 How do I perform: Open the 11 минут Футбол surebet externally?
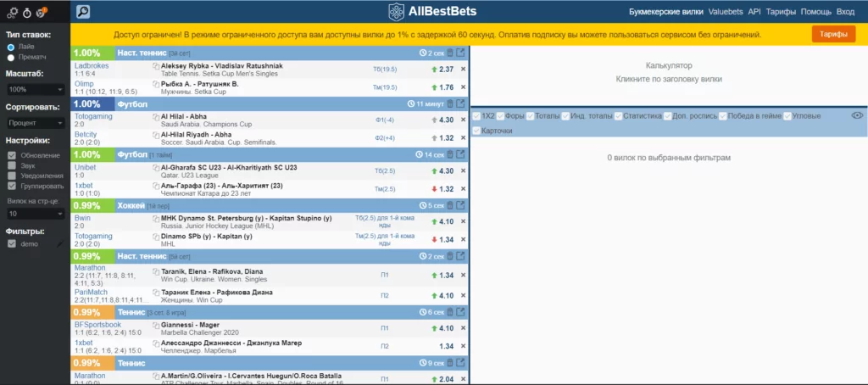[x=460, y=104]
